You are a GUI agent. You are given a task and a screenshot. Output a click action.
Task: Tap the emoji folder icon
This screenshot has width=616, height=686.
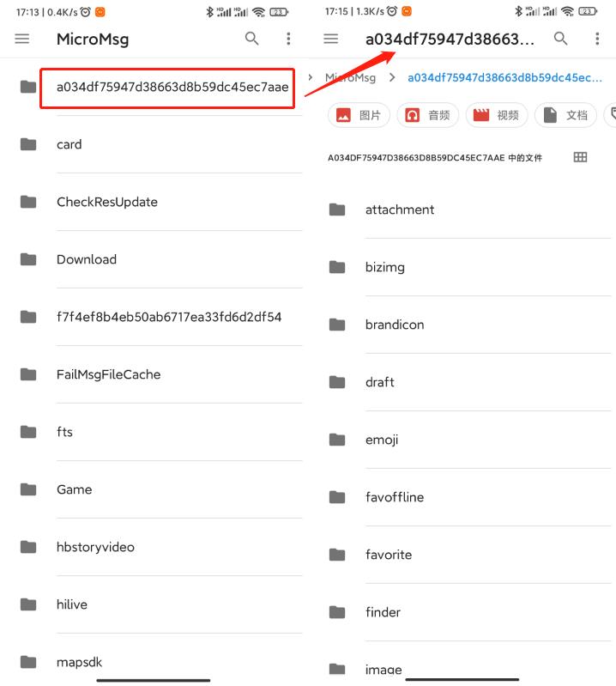337,440
